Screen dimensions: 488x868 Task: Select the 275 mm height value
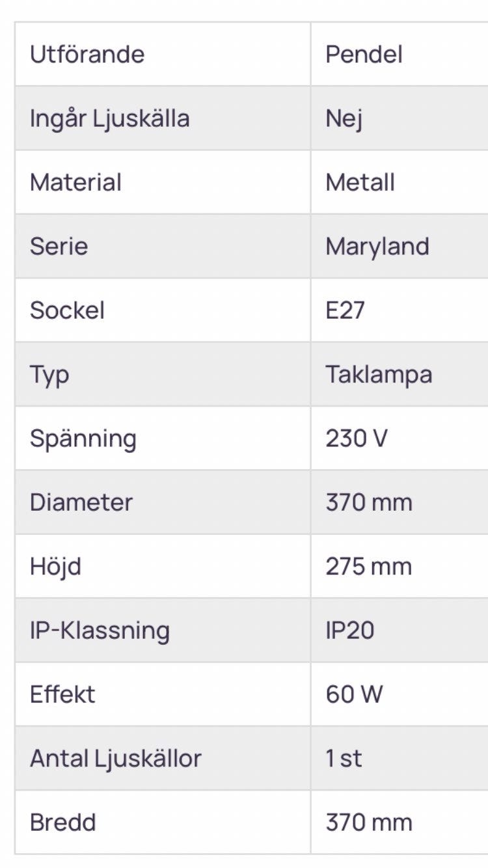368,567
